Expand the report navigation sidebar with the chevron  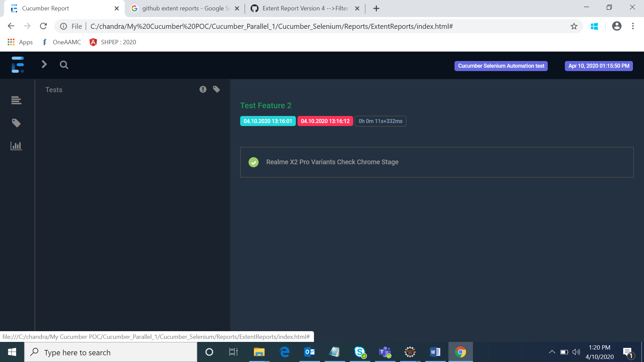click(44, 64)
